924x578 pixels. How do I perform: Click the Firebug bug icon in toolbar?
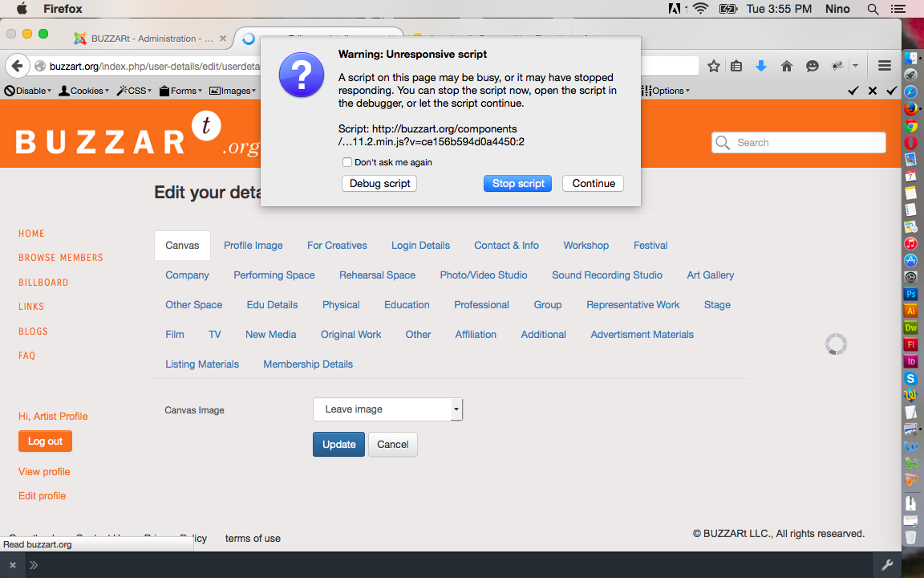click(x=837, y=66)
